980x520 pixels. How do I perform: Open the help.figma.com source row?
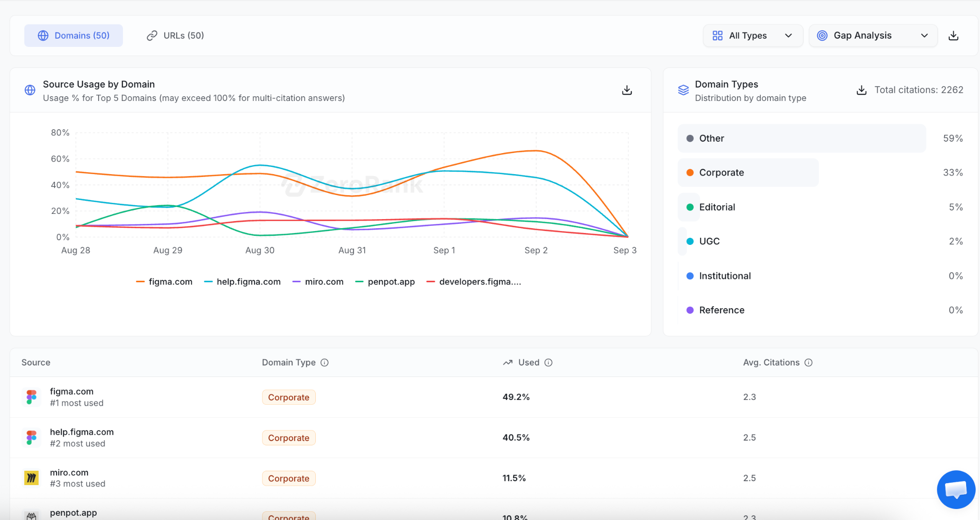(x=494, y=438)
